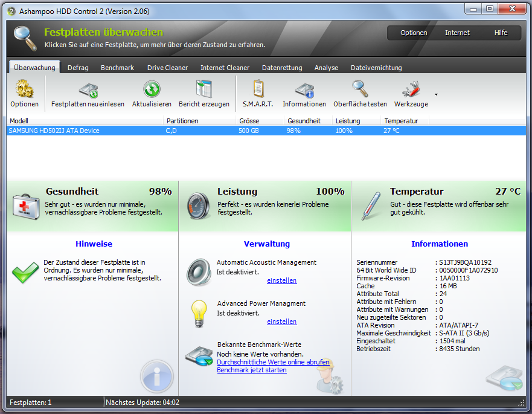The height and width of the screenshot is (414, 532).
Task: Click the 1504 mal value
Action: [453, 341]
